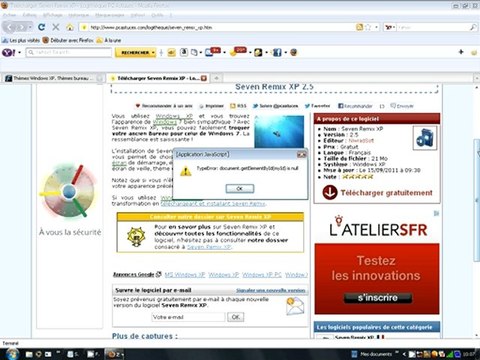Image resolution: width=480 pixels, height=360 pixels.
Task: Click the RSS feed icon in address bar
Action: click(359, 27)
